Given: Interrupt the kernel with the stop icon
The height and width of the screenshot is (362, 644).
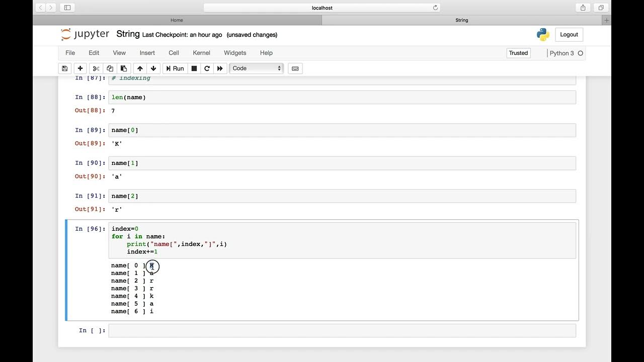Looking at the screenshot, I should [x=194, y=68].
